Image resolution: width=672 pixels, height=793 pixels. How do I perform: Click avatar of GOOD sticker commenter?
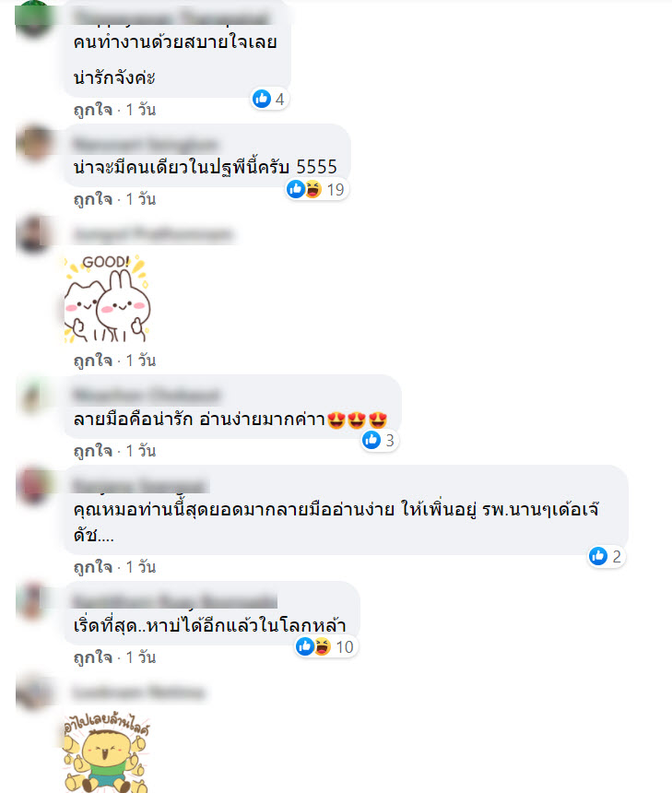[34, 233]
